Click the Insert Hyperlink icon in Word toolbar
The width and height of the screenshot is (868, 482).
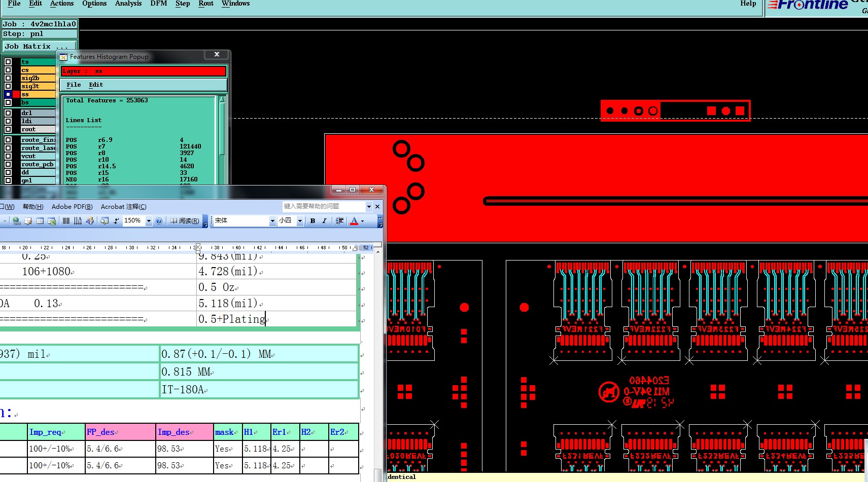(16, 221)
